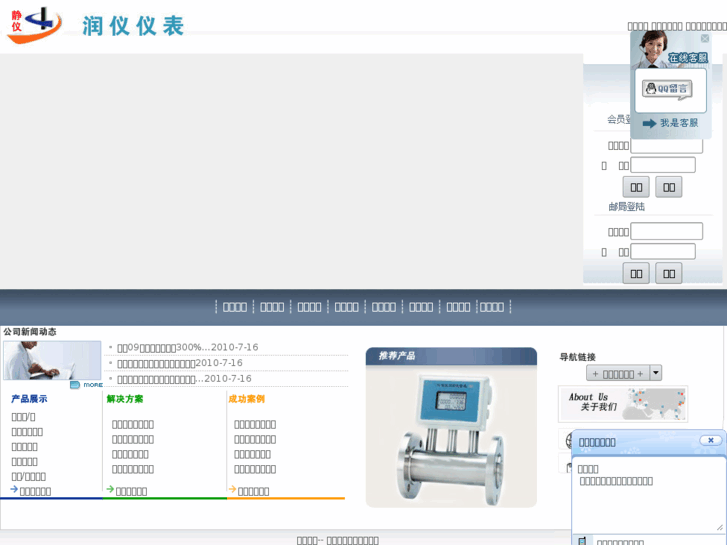
Task: Click the 解决方案 heading
Action: point(125,399)
